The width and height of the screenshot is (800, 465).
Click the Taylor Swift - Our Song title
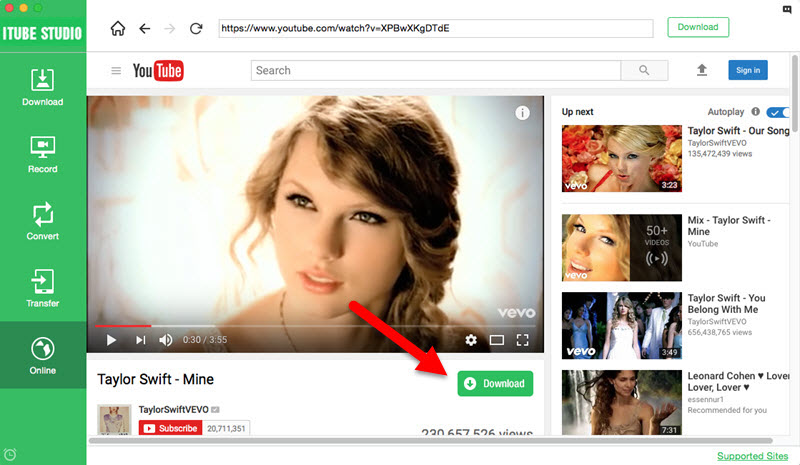(x=738, y=131)
